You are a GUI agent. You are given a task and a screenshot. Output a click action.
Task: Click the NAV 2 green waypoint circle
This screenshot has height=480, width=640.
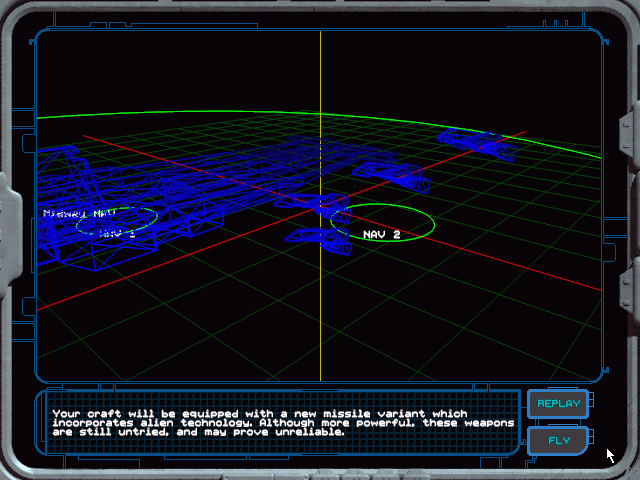(382, 222)
